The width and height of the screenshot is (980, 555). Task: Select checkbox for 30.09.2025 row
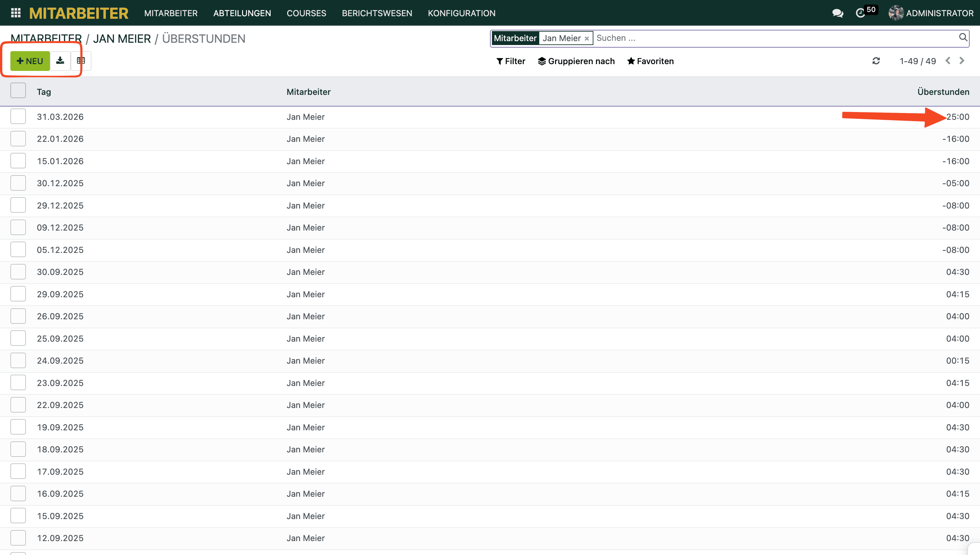point(18,272)
